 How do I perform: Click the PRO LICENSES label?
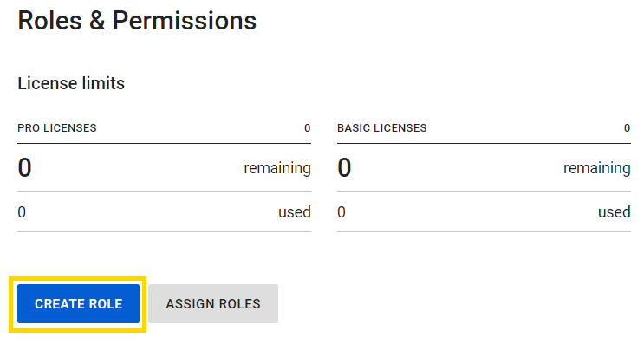tap(57, 128)
